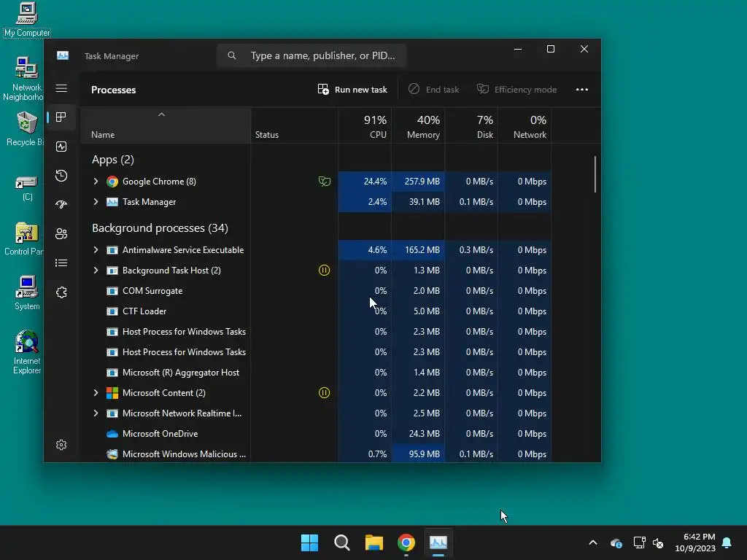Open the Internet Explorer desktop shortcut
This screenshot has height=560, width=747.
point(27,352)
